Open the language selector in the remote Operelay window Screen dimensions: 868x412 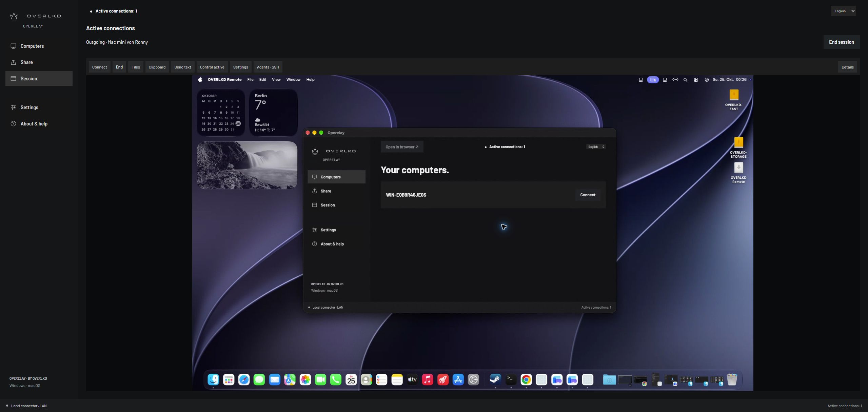click(x=596, y=147)
